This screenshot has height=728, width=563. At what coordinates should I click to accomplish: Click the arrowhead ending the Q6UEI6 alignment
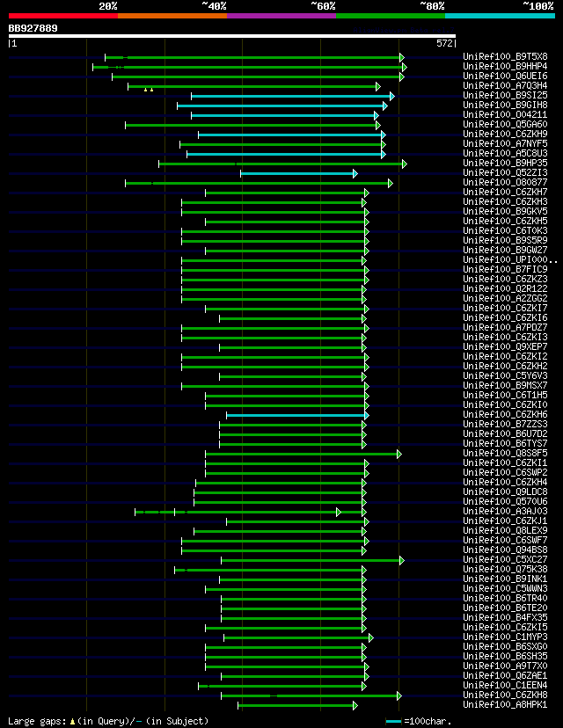coord(402,77)
